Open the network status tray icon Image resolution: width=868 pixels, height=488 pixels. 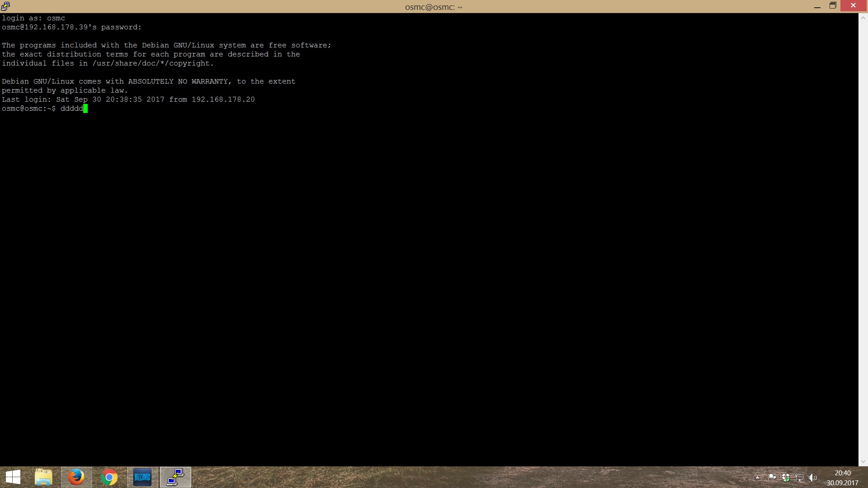tap(799, 477)
